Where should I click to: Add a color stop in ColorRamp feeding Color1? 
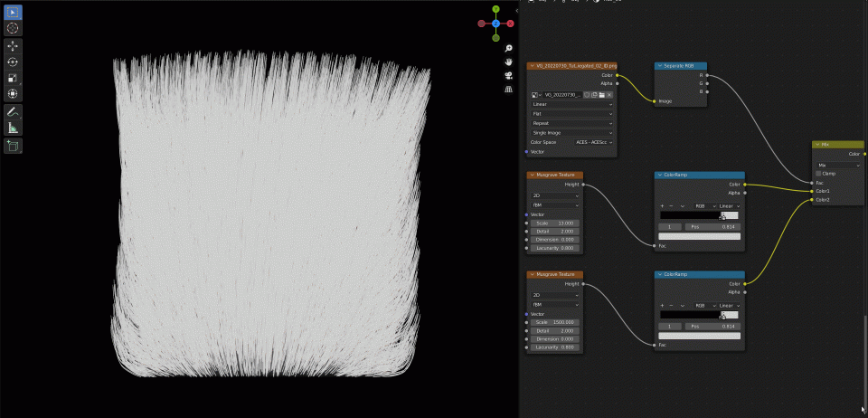pyautogui.click(x=662, y=206)
